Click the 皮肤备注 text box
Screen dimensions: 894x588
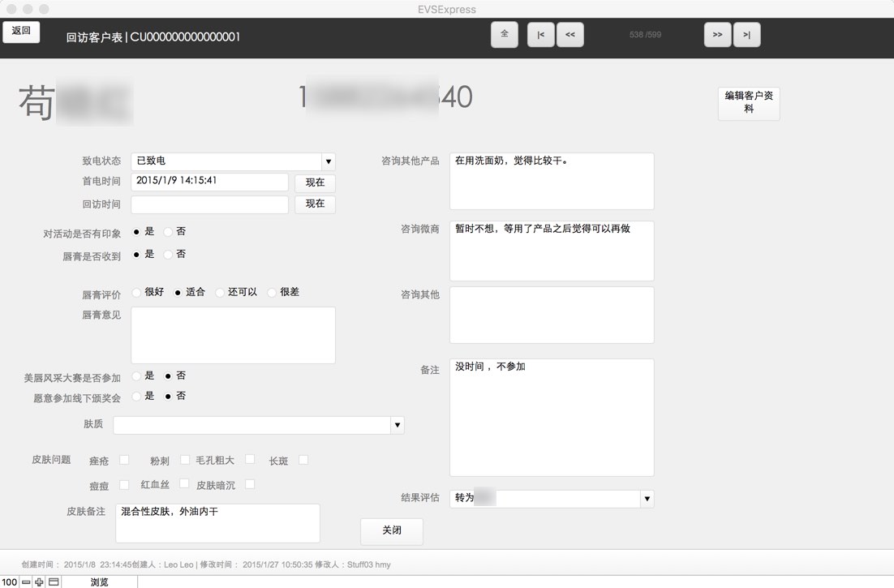(x=217, y=523)
